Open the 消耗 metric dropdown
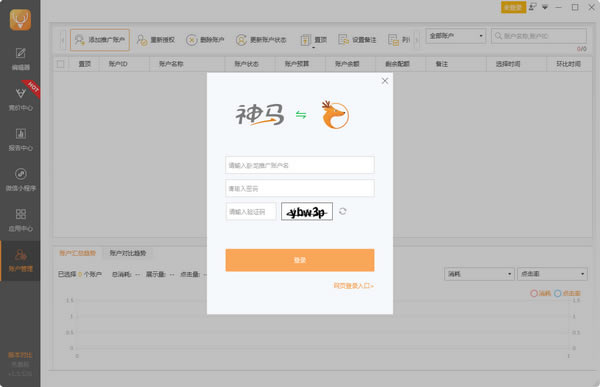Screen dimensions: 600x387 pos(479,274)
